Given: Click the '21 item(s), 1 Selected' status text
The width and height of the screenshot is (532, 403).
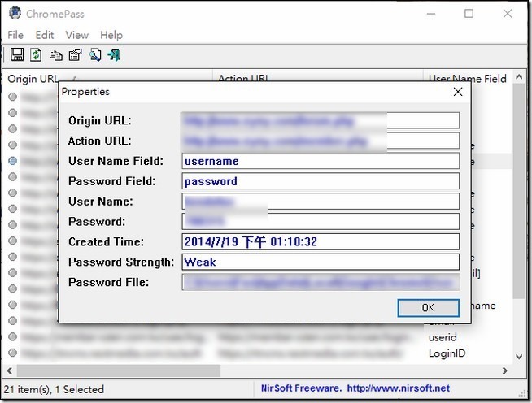Looking at the screenshot, I should [x=54, y=389].
